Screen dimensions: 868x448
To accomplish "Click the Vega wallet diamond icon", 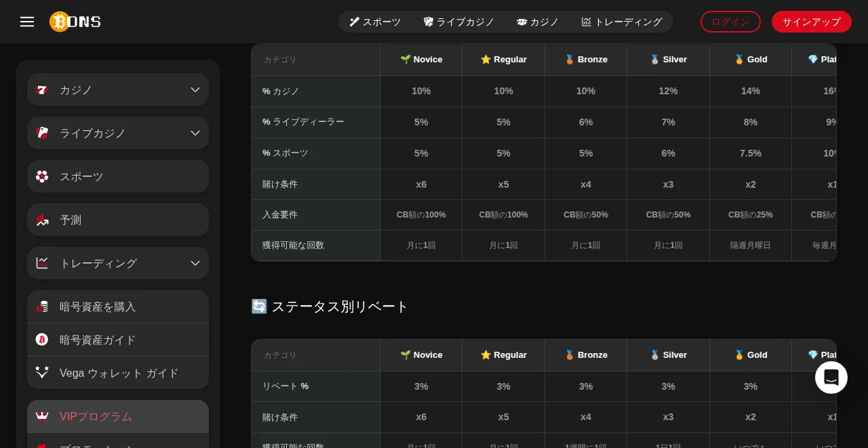I will tap(42, 373).
